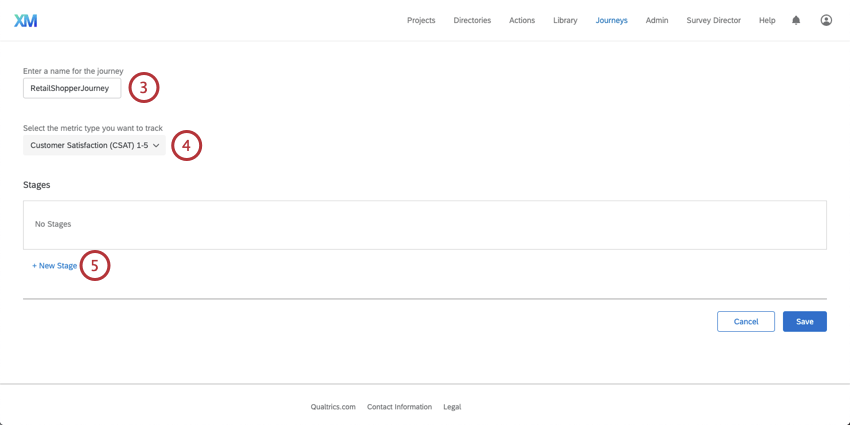850x425 pixels.
Task: Click the "Select the metric type" label
Action: tap(93, 128)
